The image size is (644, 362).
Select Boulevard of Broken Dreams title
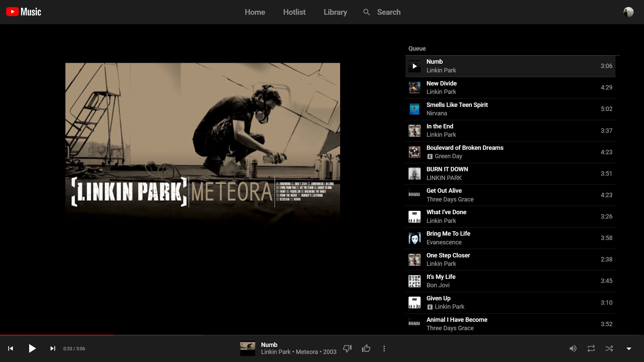465,148
